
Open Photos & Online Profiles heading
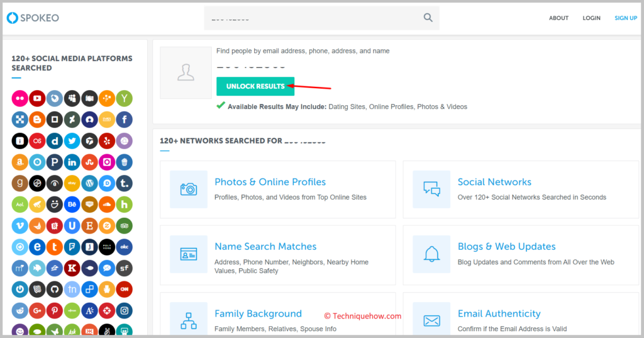pos(270,182)
